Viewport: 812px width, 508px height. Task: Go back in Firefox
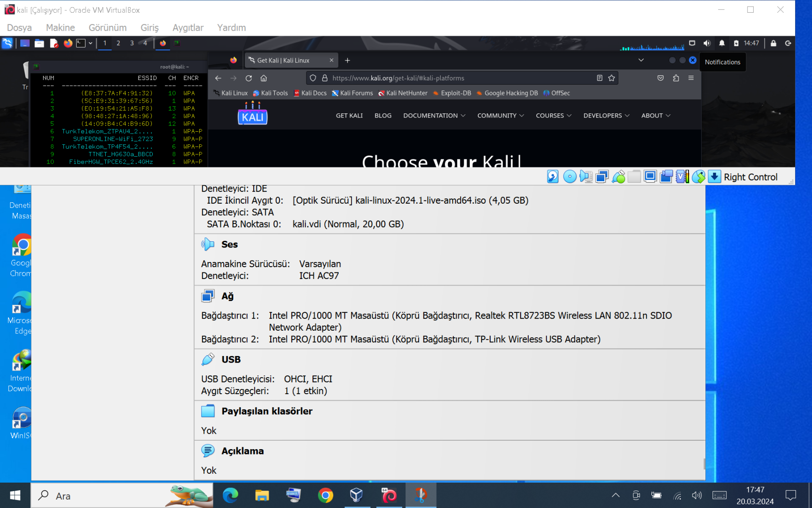click(218, 78)
